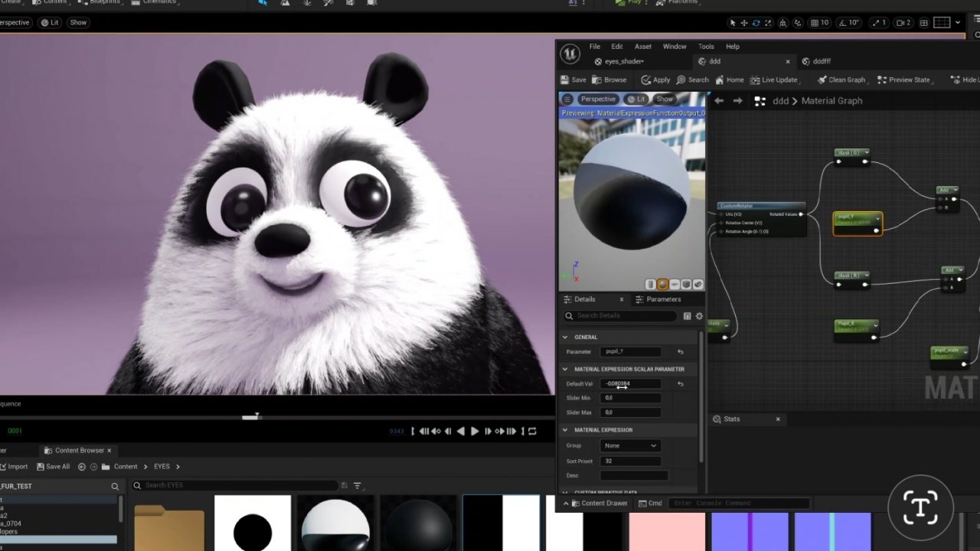This screenshot has width=980, height=551.
Task: Save the material with Save button
Action: click(573, 80)
